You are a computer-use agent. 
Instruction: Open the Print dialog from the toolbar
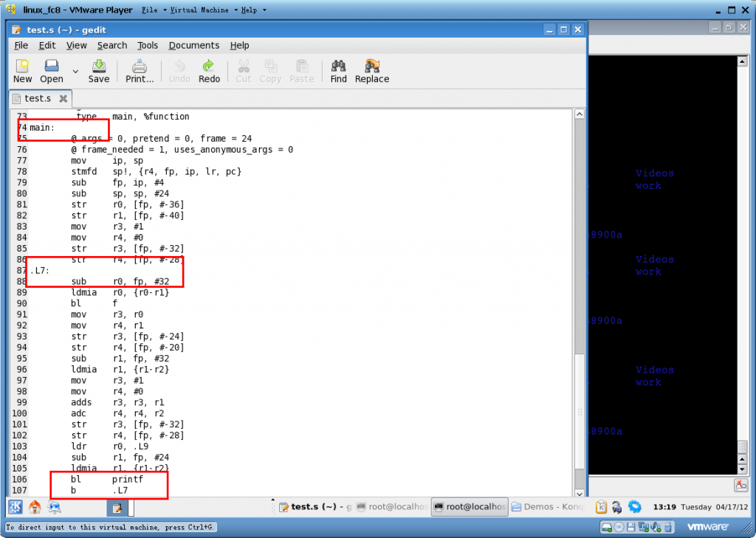140,70
